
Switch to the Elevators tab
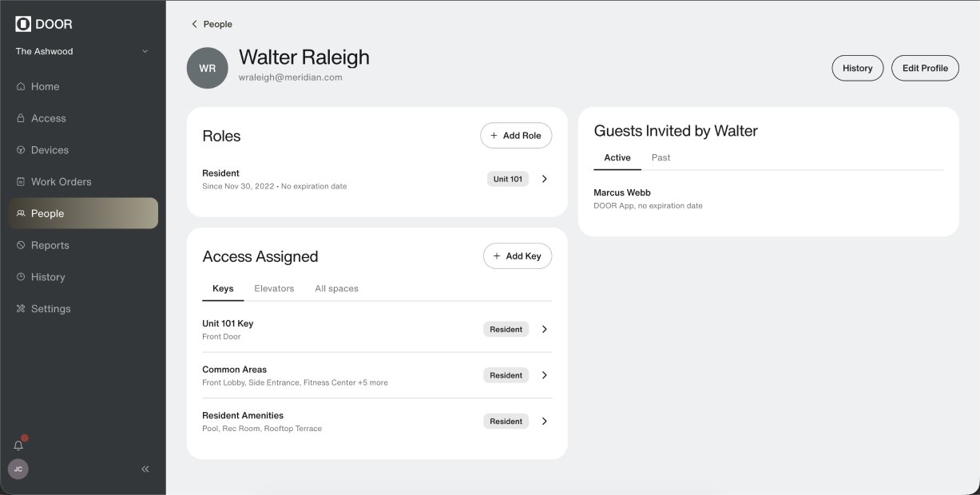click(x=274, y=288)
